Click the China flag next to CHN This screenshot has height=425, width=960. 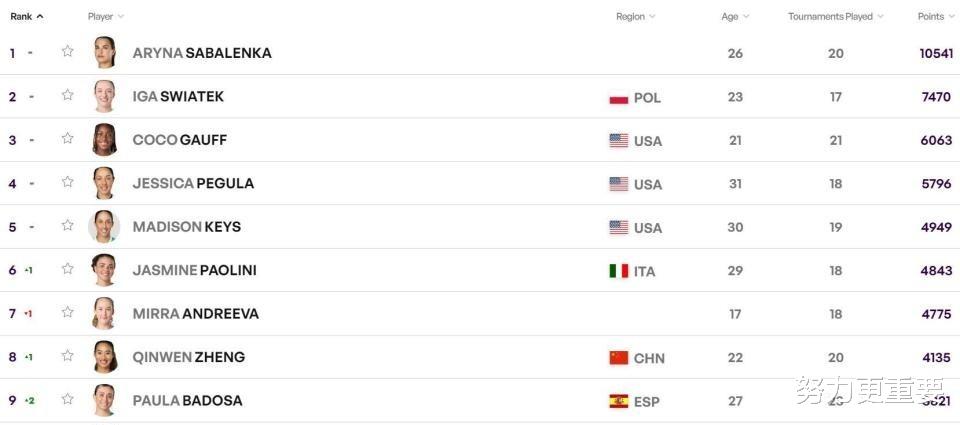point(618,358)
